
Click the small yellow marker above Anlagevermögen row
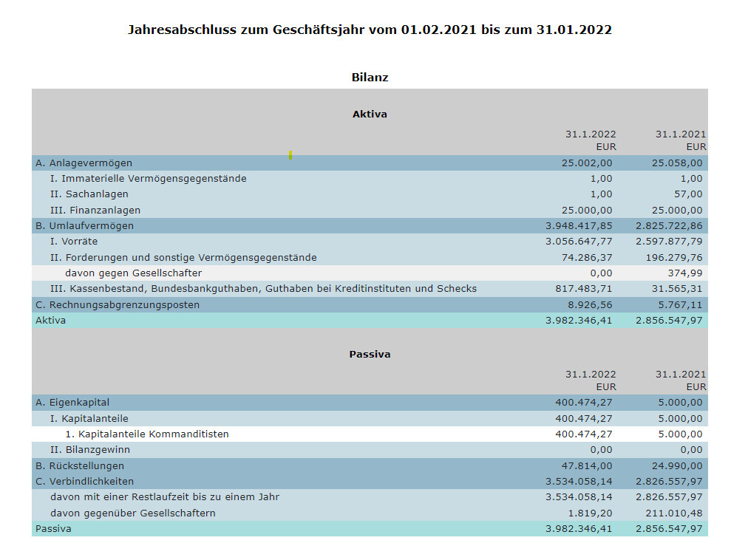290,154
